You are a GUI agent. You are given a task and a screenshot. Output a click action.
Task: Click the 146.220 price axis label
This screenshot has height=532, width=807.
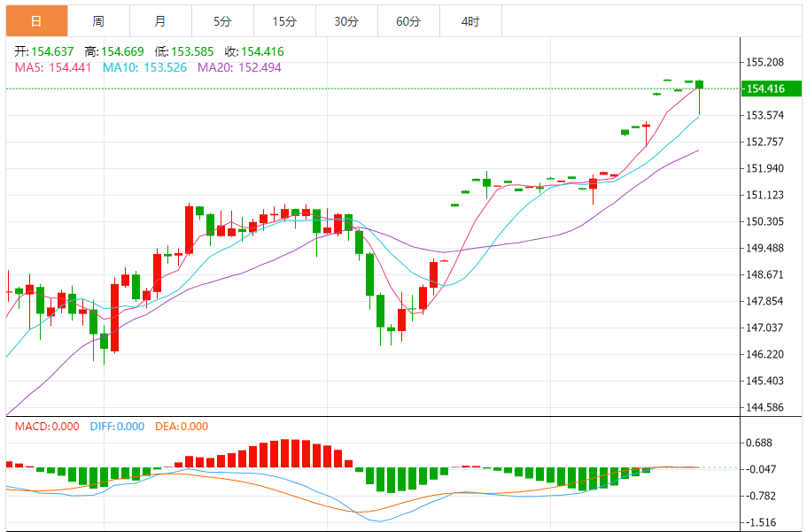764,354
